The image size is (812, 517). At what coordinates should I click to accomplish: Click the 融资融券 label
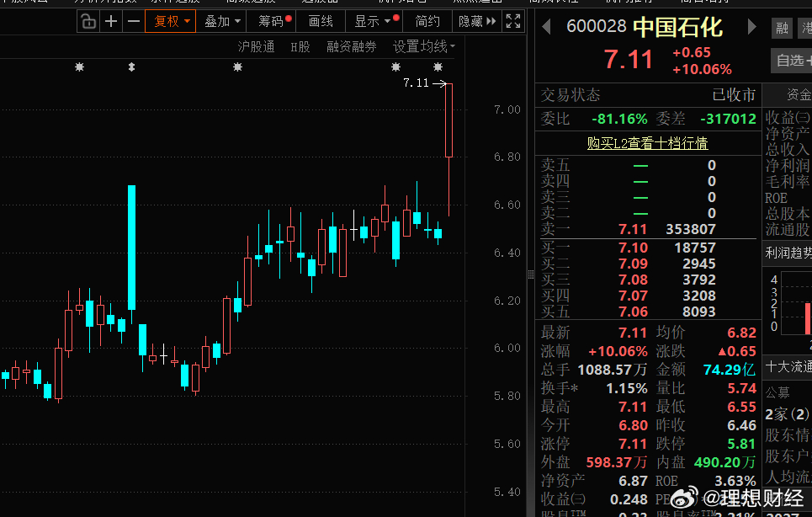point(351,47)
